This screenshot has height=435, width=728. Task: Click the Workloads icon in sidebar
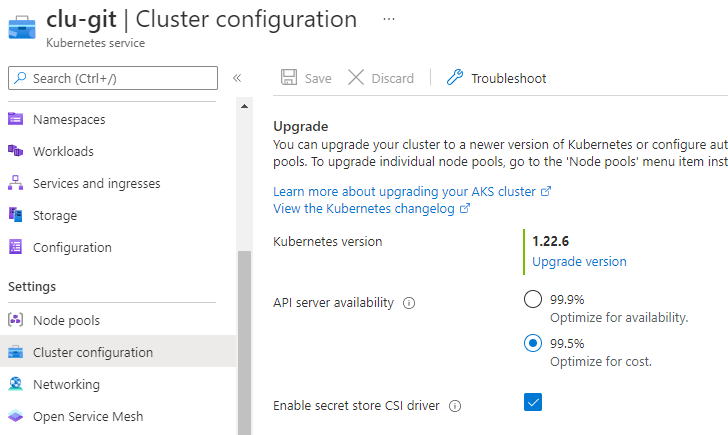[x=15, y=151]
